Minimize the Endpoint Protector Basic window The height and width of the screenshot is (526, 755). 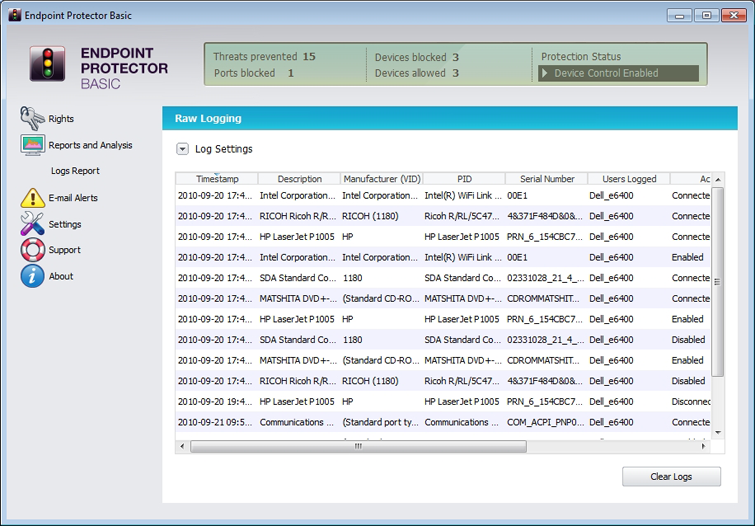679,15
